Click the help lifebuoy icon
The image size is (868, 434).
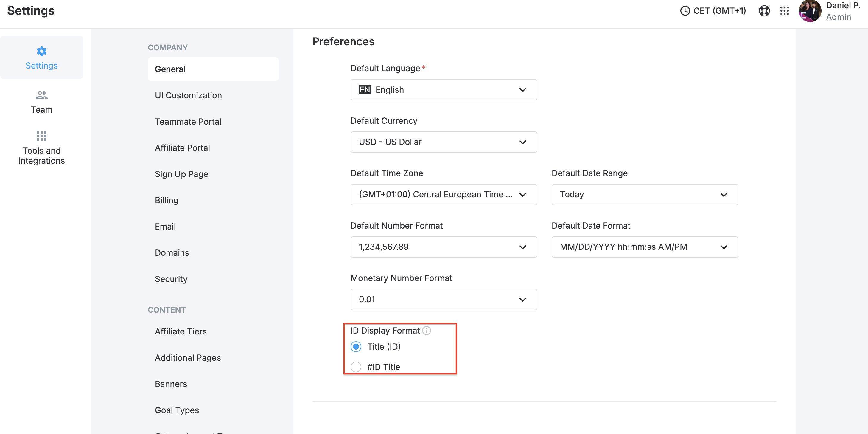tap(764, 11)
